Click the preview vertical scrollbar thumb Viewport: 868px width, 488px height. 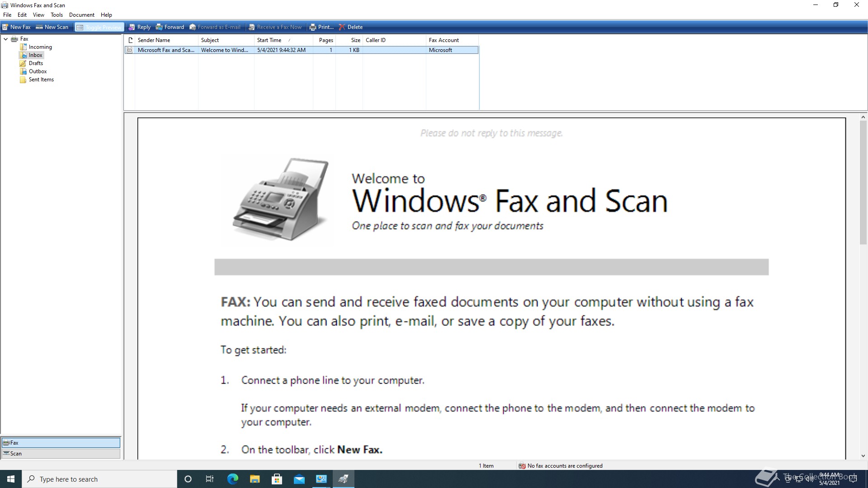point(863,183)
